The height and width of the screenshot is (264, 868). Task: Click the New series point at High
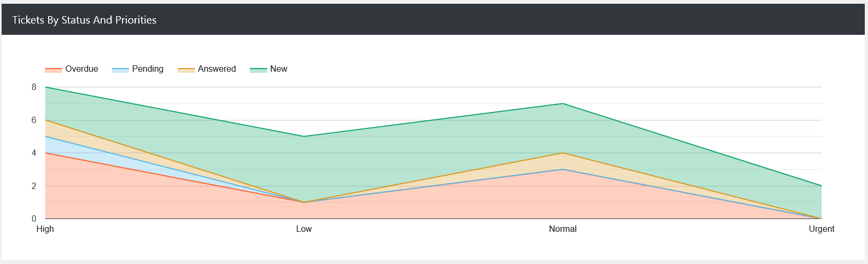45,87
